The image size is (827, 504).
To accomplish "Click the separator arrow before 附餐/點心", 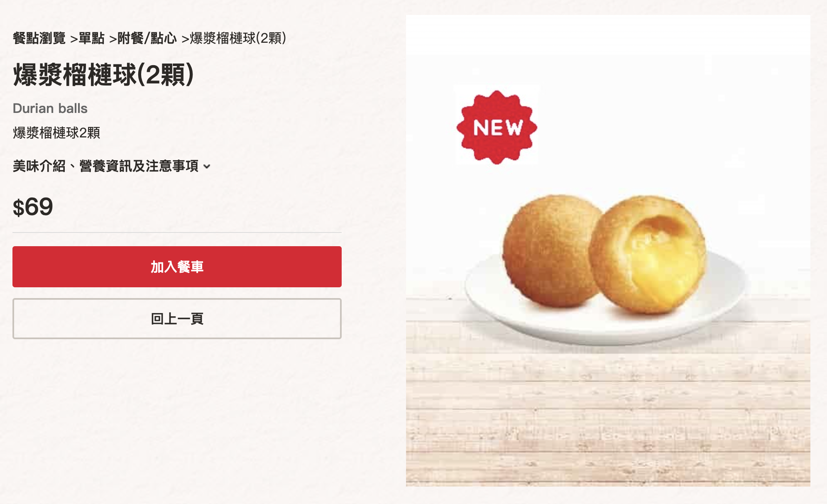I will (113, 39).
